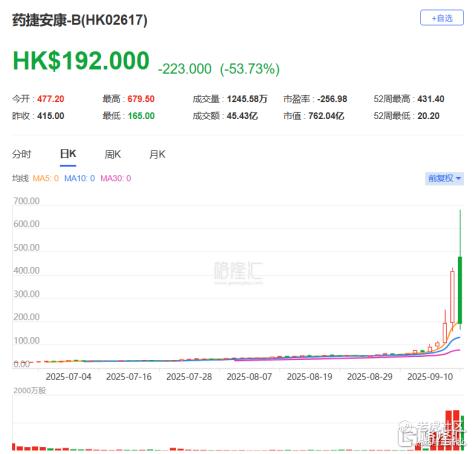Click the stock title 药捷安康-B(HK02617)
The height and width of the screenshot is (454, 473).
(80, 20)
